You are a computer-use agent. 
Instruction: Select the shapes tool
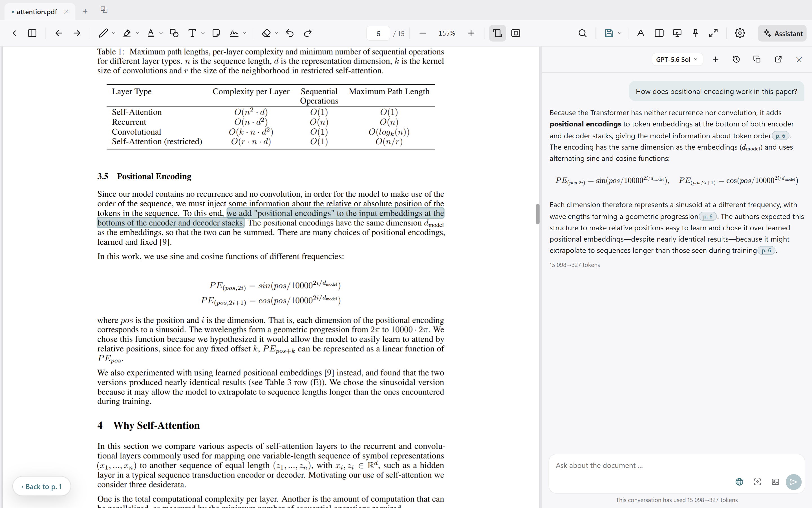click(174, 33)
